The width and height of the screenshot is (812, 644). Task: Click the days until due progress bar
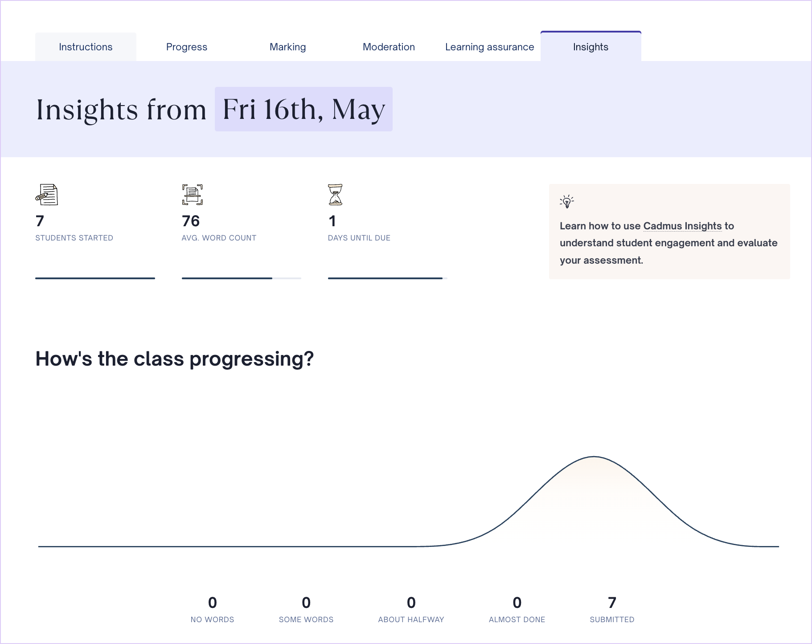pos(387,278)
